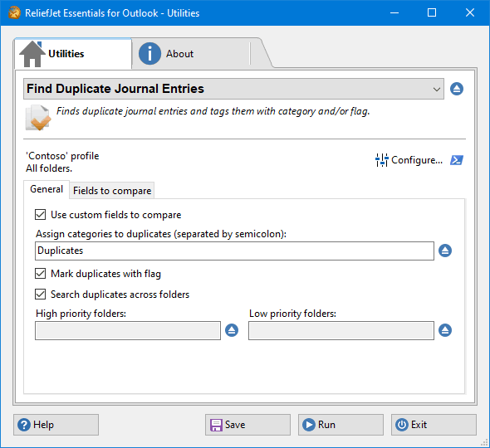490x448 pixels.
Task: Select the Utilities home tab
Action: coord(73,54)
